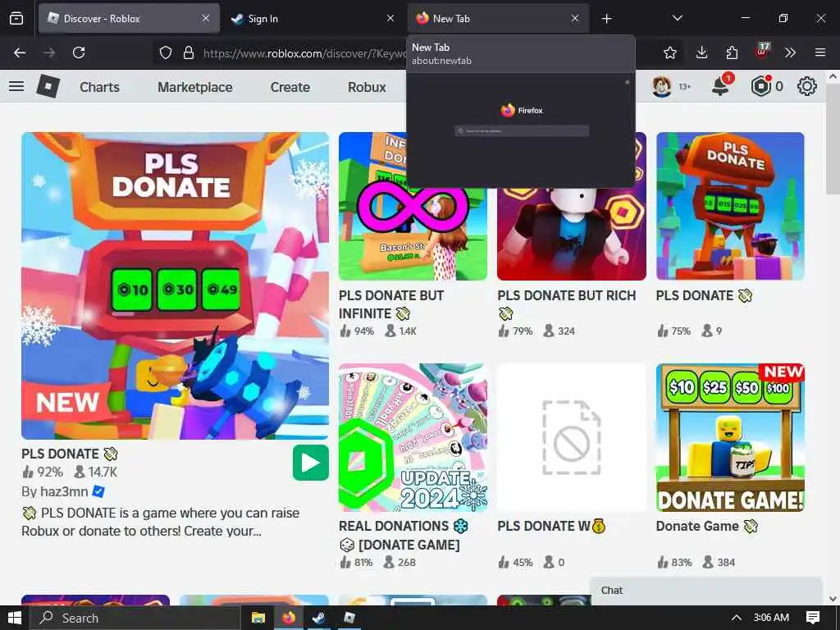This screenshot has width=840, height=630.
Task: Open Robux balance icon
Action: click(x=761, y=86)
